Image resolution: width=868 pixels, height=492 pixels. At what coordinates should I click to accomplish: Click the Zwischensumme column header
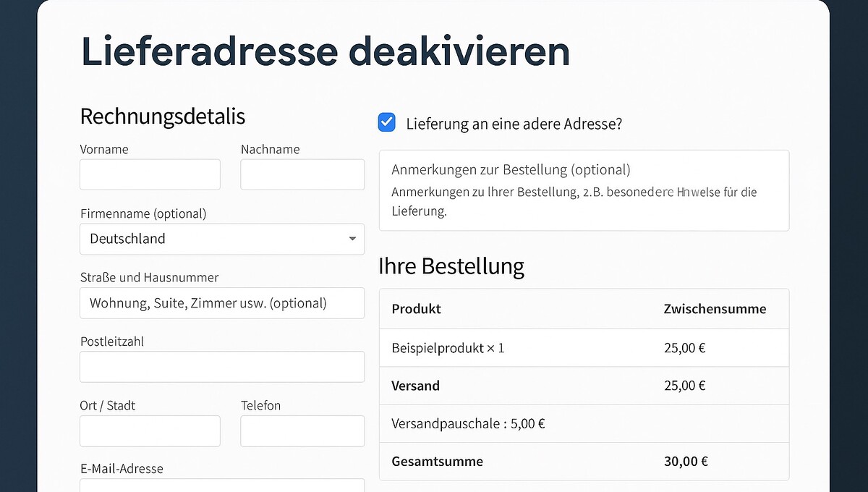click(x=715, y=309)
